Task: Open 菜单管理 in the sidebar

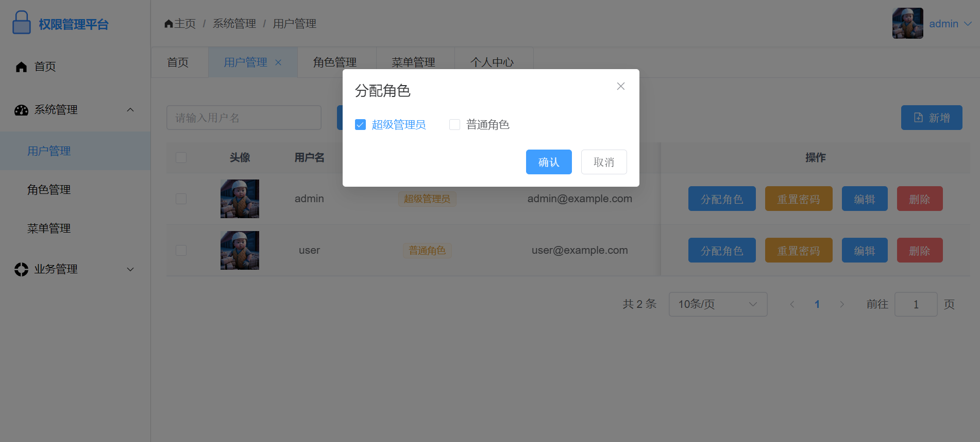Action: [x=49, y=228]
